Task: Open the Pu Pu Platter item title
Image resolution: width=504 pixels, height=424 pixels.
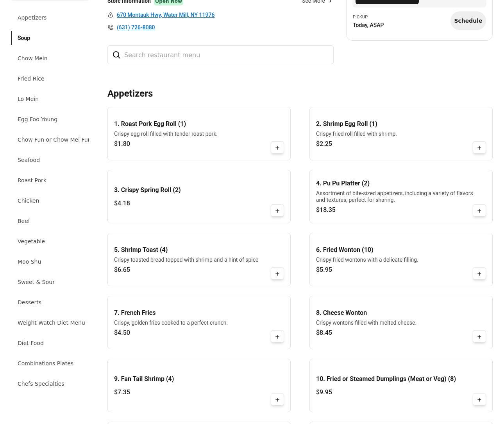Action: tap(343, 183)
